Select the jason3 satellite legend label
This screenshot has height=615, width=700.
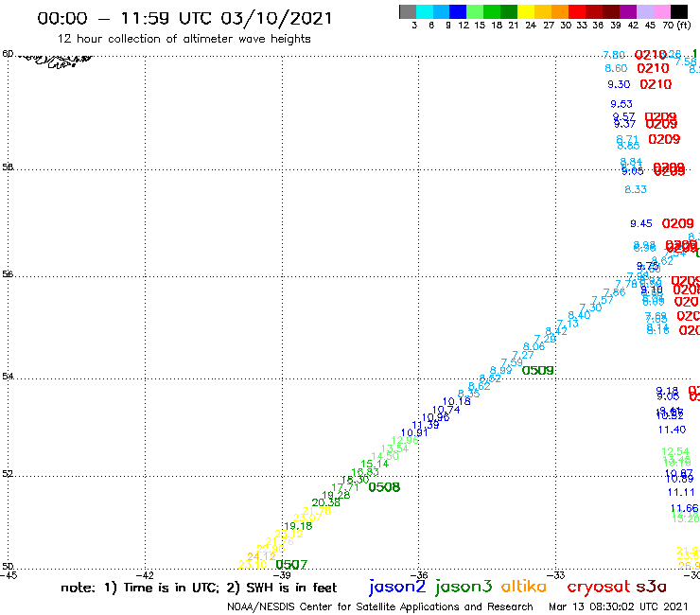click(464, 587)
